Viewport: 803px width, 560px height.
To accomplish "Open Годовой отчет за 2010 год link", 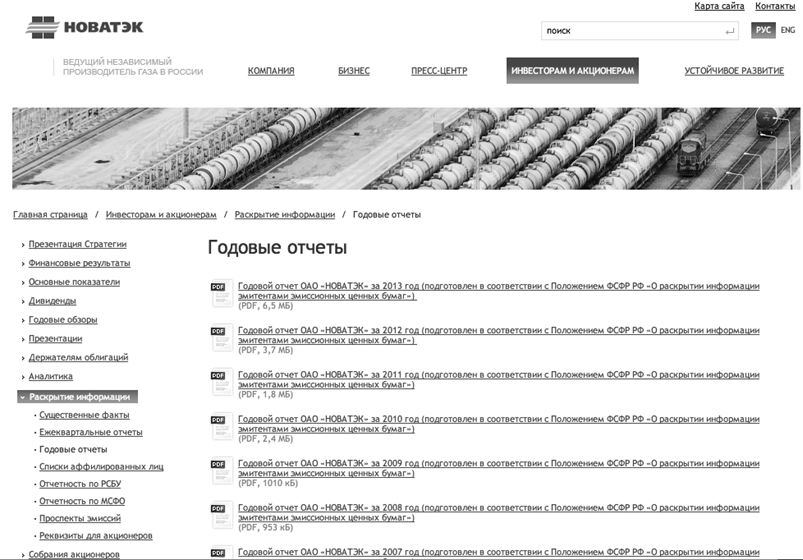I will pyautogui.click(x=499, y=424).
